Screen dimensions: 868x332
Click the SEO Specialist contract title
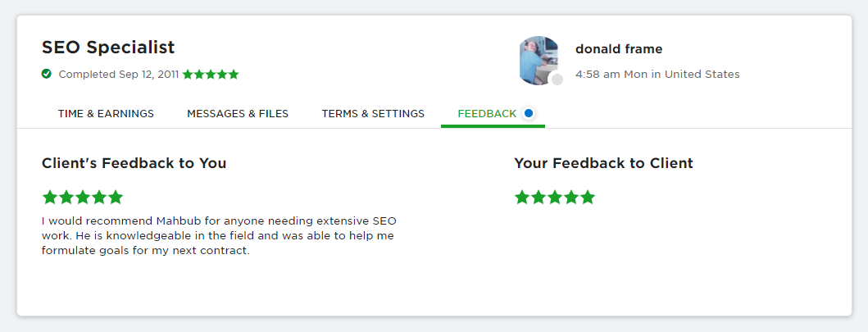click(x=108, y=48)
